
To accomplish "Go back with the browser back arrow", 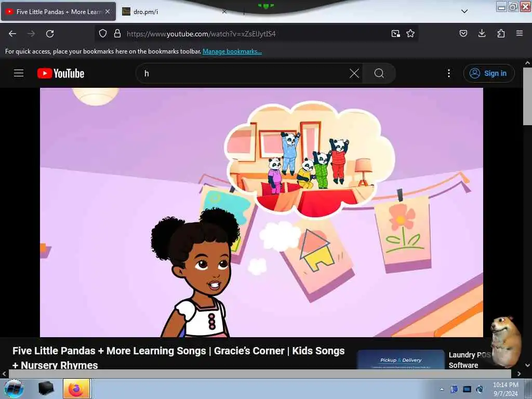I will pos(12,34).
